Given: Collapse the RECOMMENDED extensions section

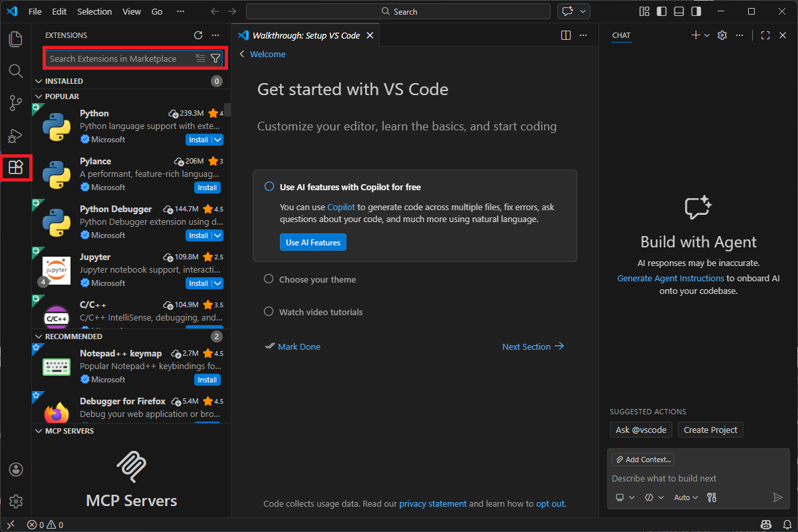Looking at the screenshot, I should [131, 336].
